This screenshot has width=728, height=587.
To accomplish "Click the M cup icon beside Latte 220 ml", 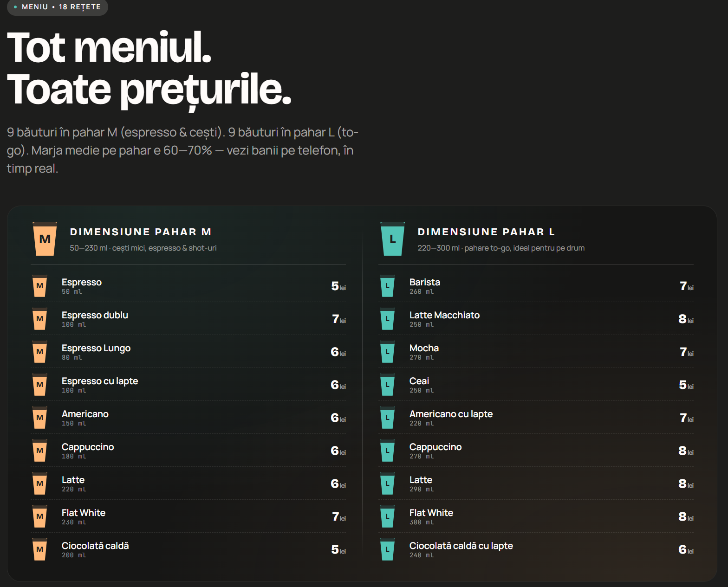I will pos(40,484).
